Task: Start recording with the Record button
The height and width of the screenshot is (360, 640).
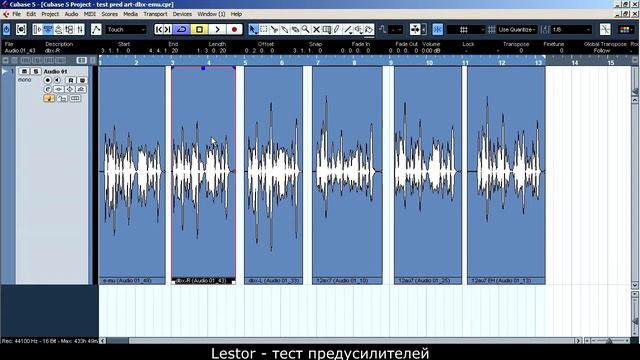Action: 234,29
